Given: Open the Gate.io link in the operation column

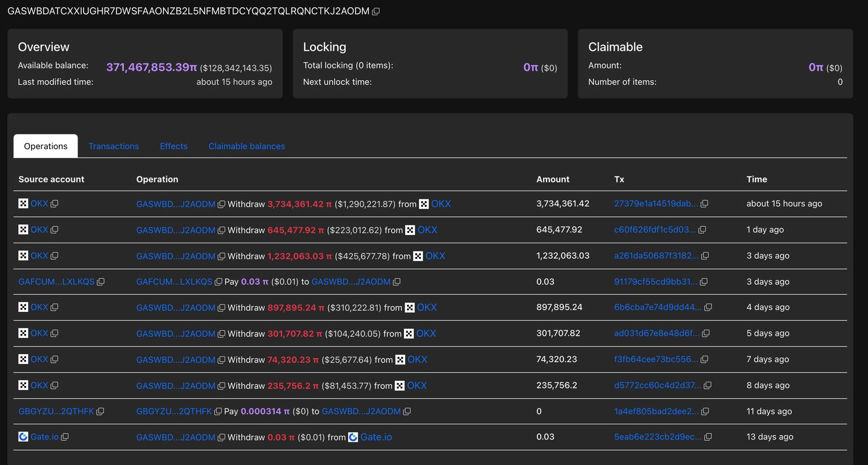Looking at the screenshot, I should [x=376, y=437].
